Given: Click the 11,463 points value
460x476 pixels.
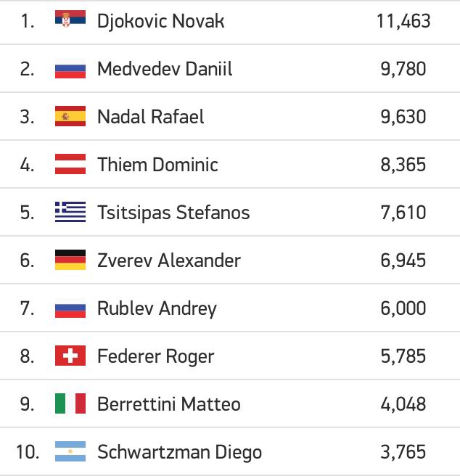Looking at the screenshot, I should [403, 21].
